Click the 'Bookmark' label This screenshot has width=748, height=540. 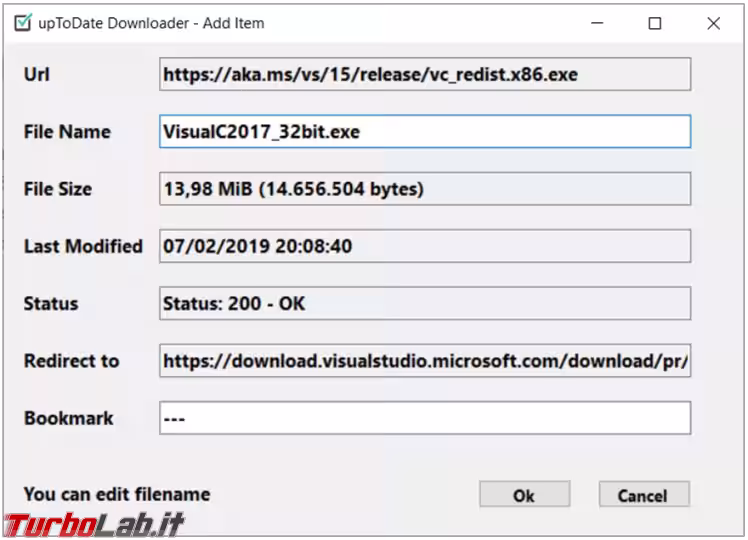(x=69, y=418)
